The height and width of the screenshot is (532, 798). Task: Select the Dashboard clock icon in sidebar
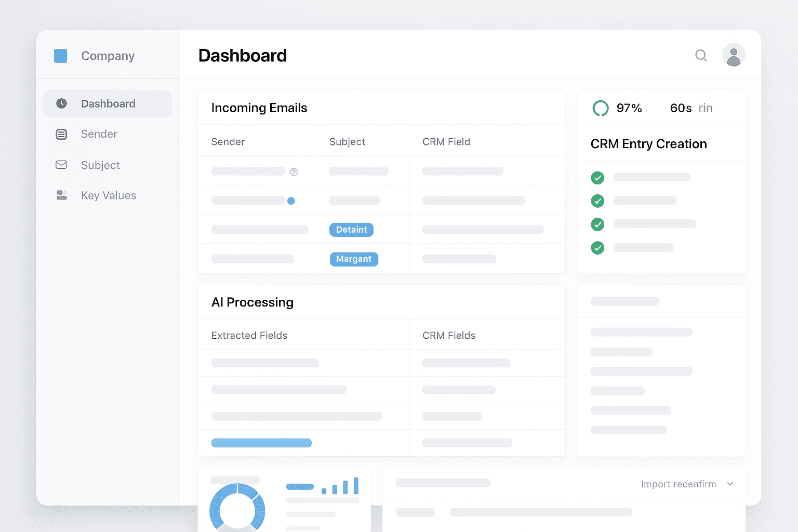tap(61, 103)
